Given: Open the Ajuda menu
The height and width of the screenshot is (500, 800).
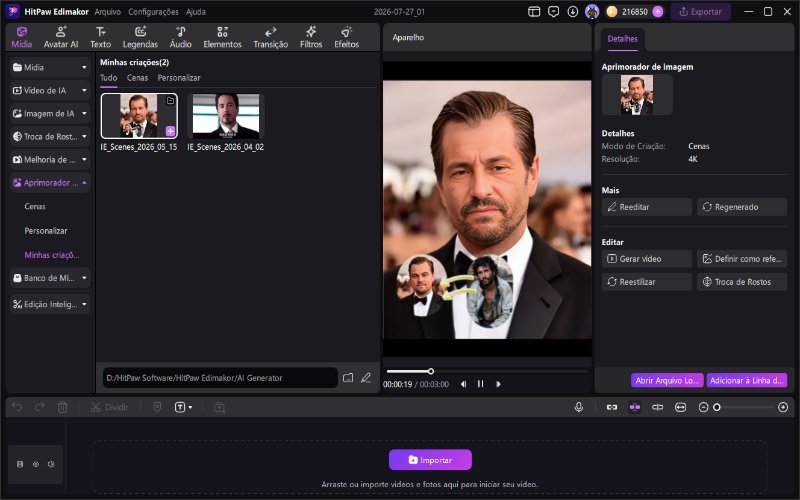Looking at the screenshot, I should (x=195, y=12).
